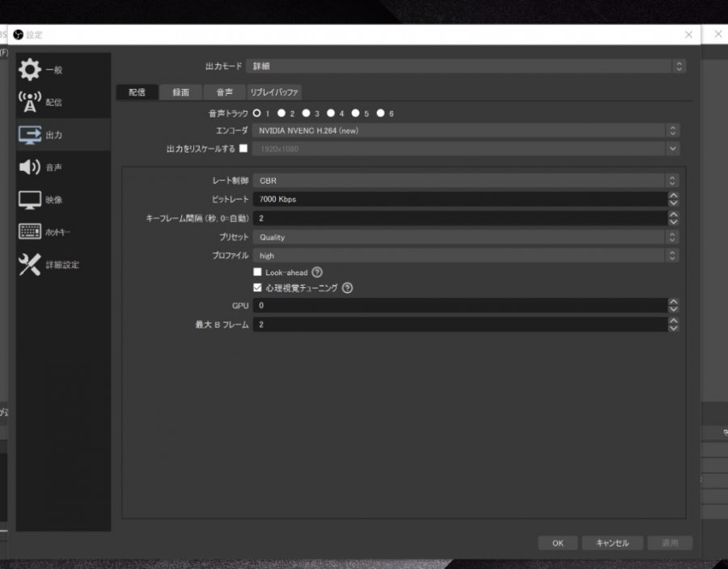Click the OK button
The height and width of the screenshot is (569, 728).
(x=557, y=543)
